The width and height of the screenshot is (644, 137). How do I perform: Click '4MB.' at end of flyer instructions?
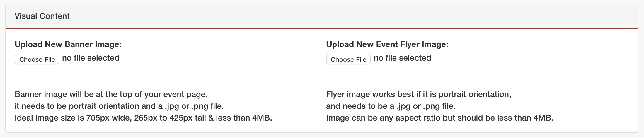[543, 118]
